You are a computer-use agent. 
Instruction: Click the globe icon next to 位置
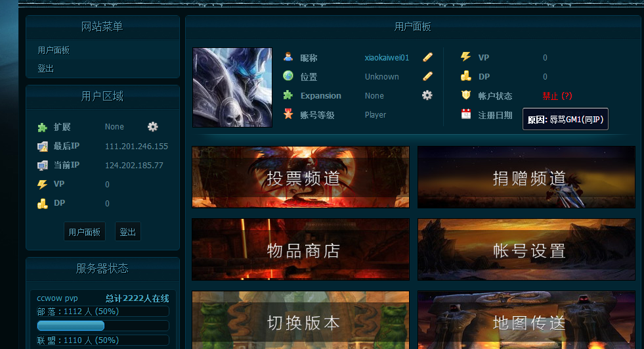(x=288, y=76)
